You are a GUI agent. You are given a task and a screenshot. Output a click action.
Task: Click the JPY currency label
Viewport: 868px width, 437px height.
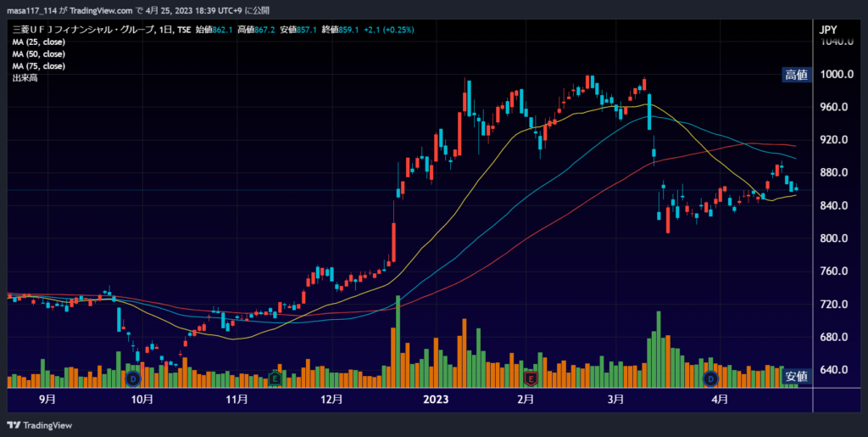[827, 30]
